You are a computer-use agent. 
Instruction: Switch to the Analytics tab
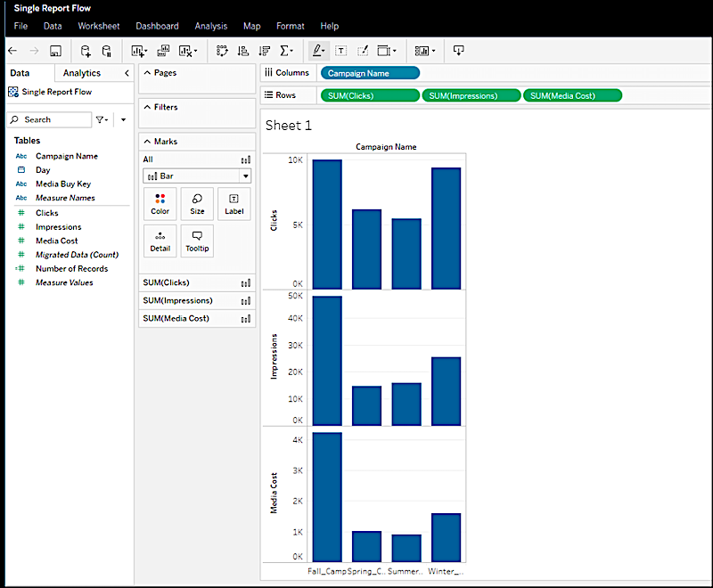(x=82, y=73)
